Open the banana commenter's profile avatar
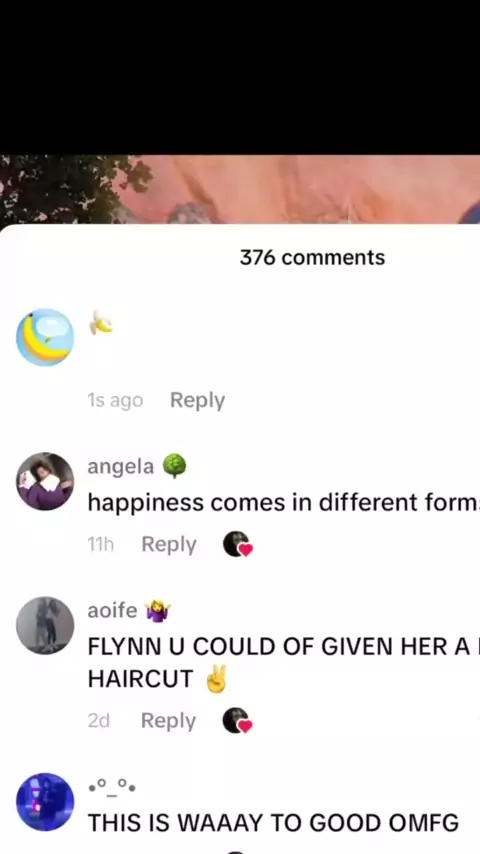The width and height of the screenshot is (480, 854). pyautogui.click(x=45, y=338)
